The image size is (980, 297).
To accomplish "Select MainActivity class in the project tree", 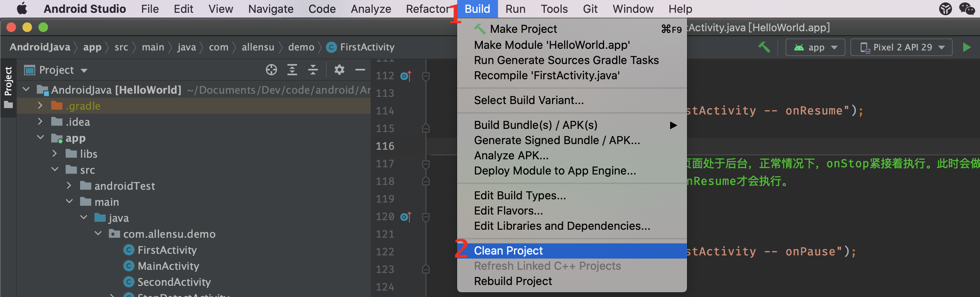I will point(168,266).
